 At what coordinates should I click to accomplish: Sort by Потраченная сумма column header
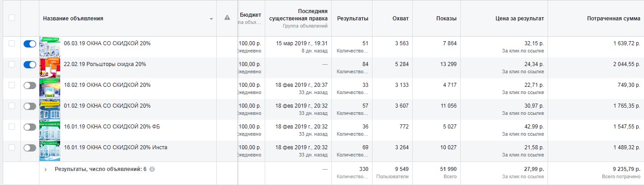(x=612, y=19)
